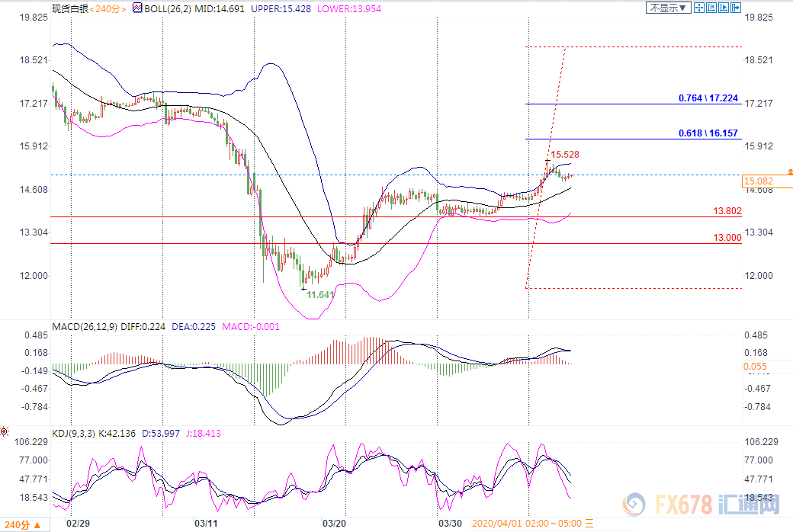Click the menu icon after the date range
This screenshot has height=532, width=793.
coord(591,524)
